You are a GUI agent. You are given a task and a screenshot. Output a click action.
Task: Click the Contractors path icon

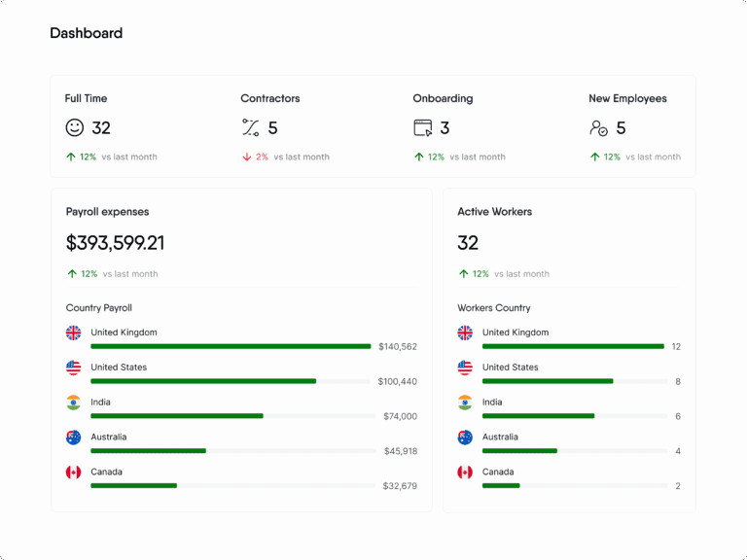[x=251, y=127]
